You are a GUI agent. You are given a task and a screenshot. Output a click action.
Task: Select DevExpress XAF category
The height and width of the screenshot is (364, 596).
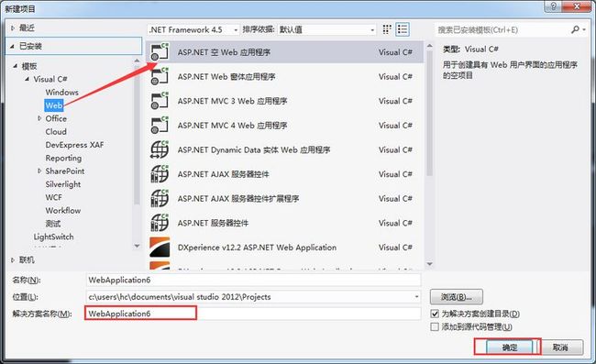pyautogui.click(x=74, y=145)
